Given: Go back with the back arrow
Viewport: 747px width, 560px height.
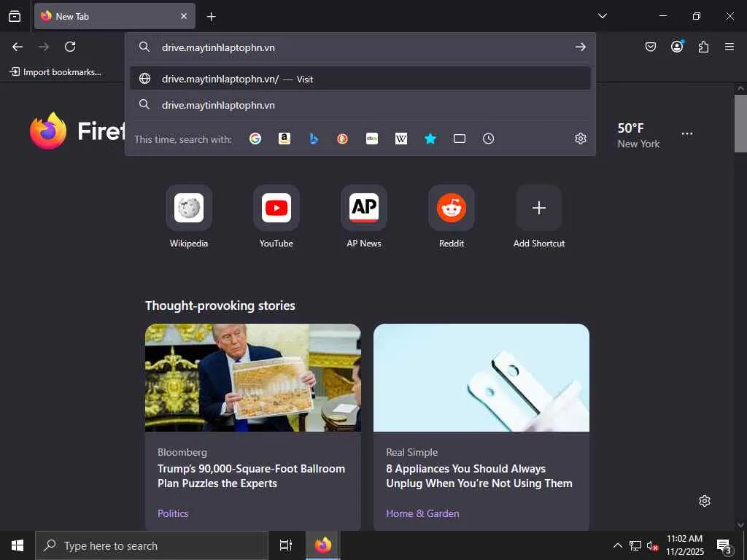Looking at the screenshot, I should pyautogui.click(x=18, y=47).
